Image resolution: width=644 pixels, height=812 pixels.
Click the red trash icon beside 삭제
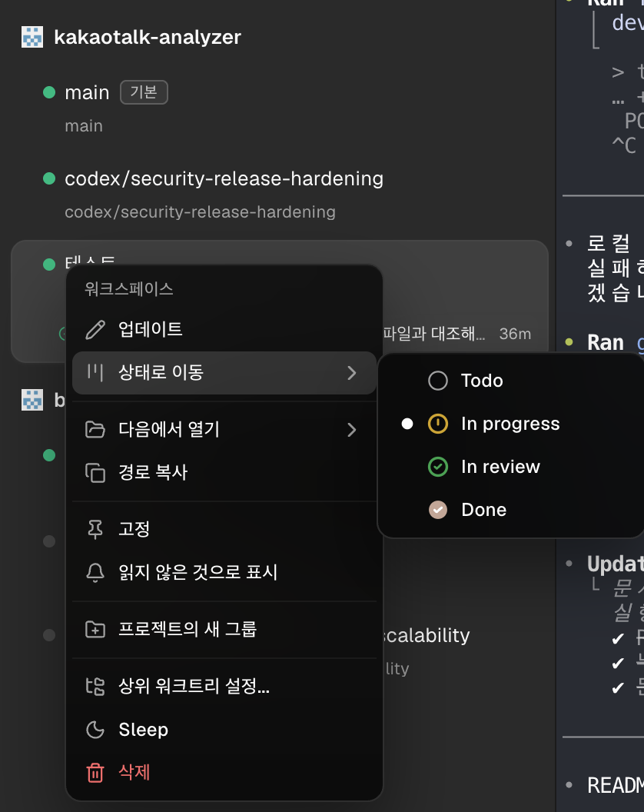pyautogui.click(x=95, y=773)
